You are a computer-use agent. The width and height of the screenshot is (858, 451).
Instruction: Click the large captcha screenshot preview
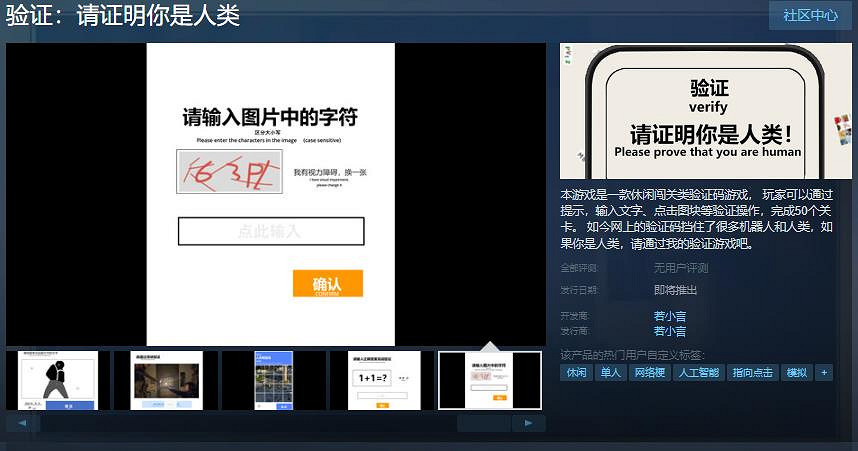(276, 194)
